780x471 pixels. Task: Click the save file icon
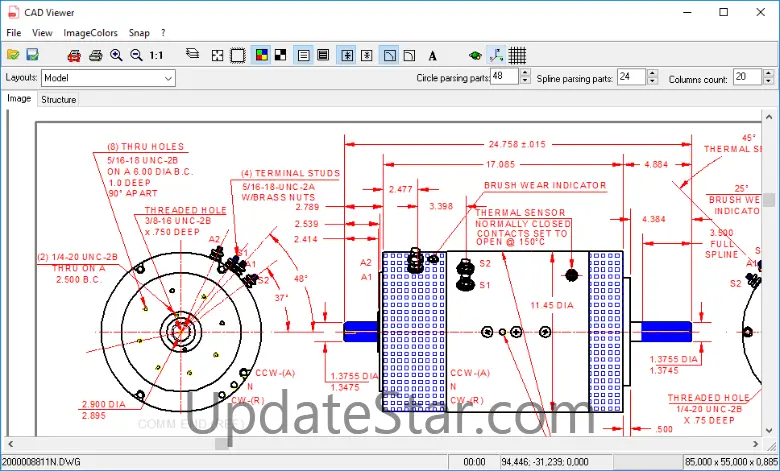32,55
